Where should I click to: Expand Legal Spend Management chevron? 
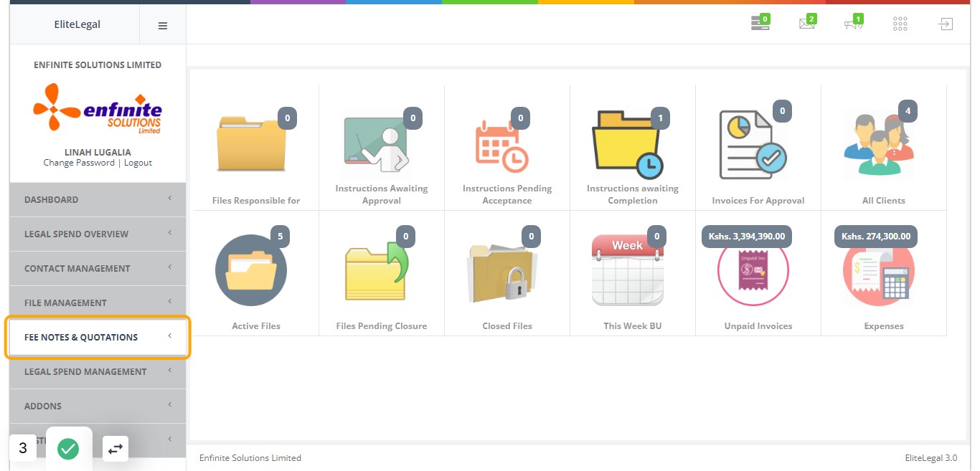click(170, 371)
